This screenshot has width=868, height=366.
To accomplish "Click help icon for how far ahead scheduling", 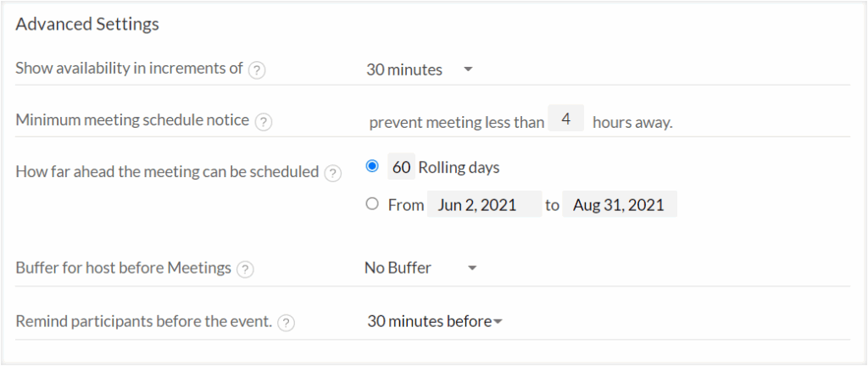I will click(332, 174).
